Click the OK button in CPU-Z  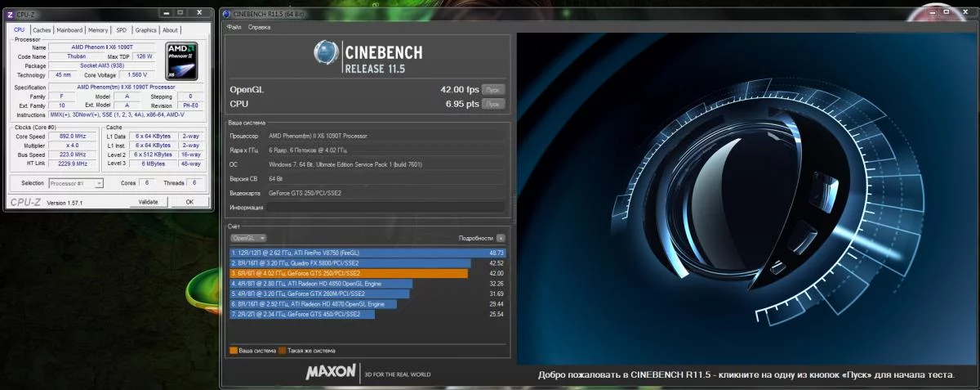(x=189, y=202)
